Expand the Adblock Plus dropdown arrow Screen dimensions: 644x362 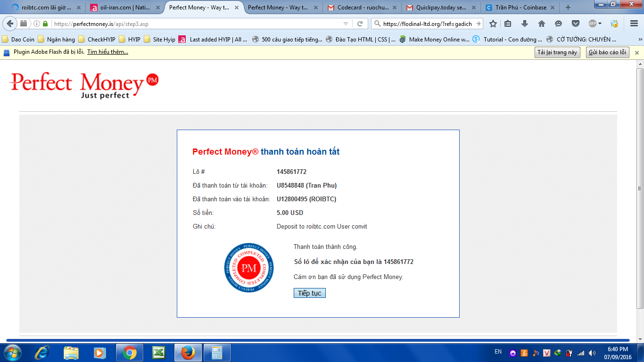(x=600, y=24)
